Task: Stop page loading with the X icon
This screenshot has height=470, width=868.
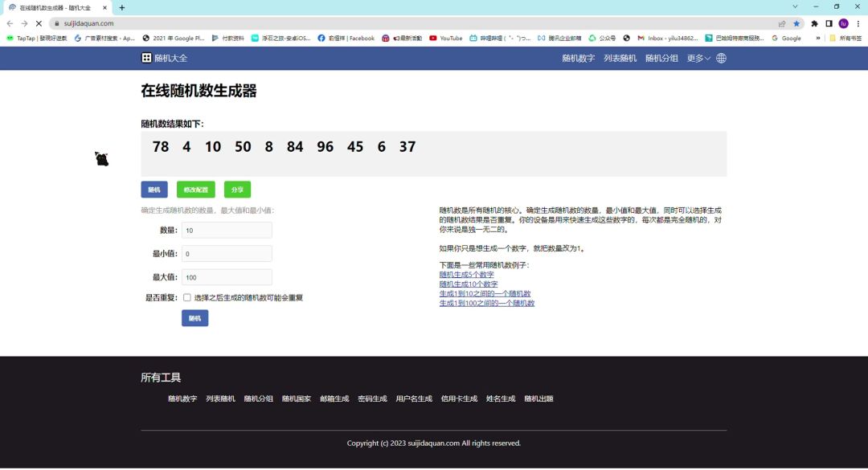Action: [38, 23]
